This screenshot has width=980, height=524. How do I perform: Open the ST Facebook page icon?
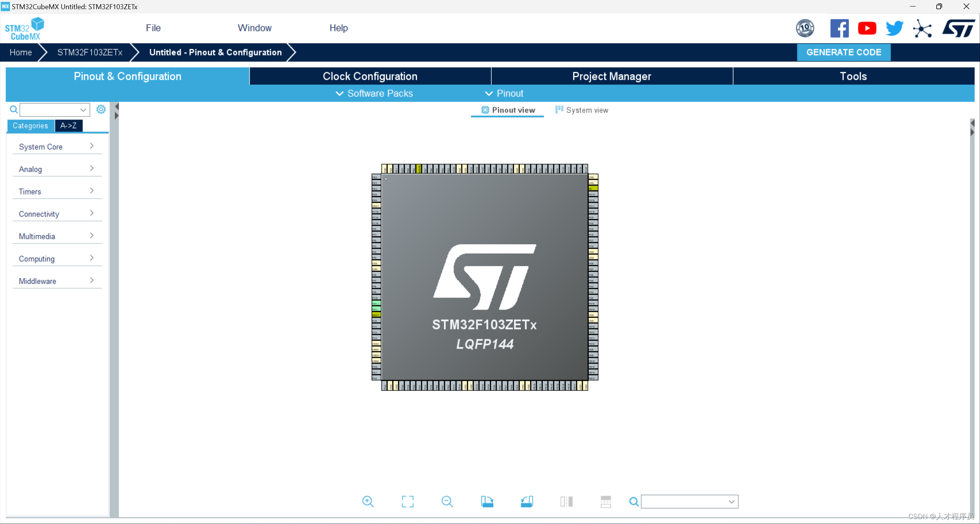(840, 28)
